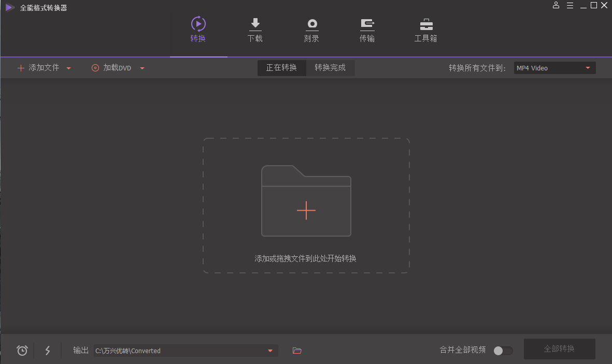Image resolution: width=612 pixels, height=364 pixels.
Task: Open the user account icon
Action: [x=556, y=5]
